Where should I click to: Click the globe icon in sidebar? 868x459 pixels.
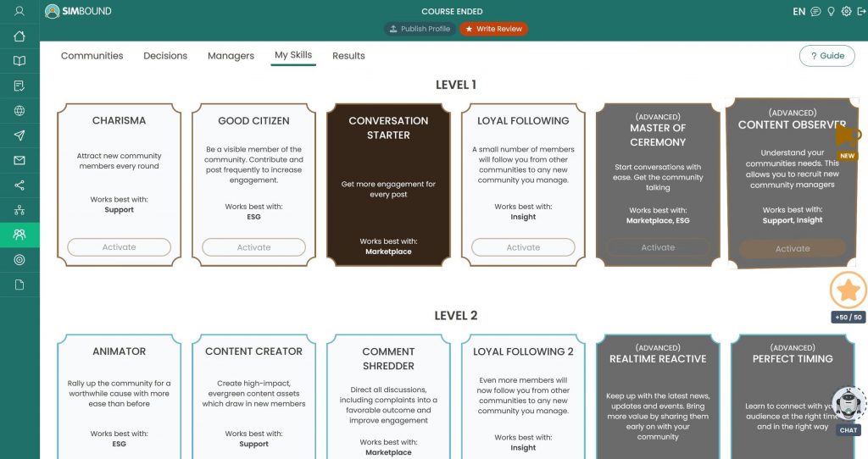pyautogui.click(x=19, y=111)
